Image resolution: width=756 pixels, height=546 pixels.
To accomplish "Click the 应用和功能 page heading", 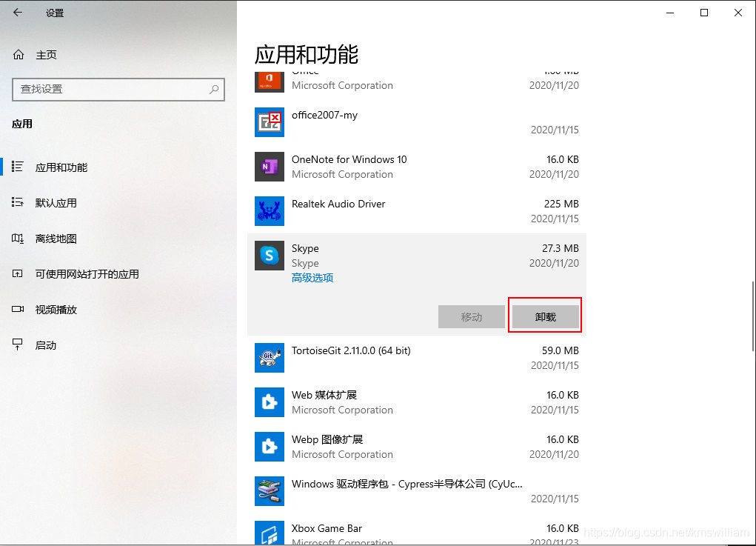I will click(x=307, y=55).
